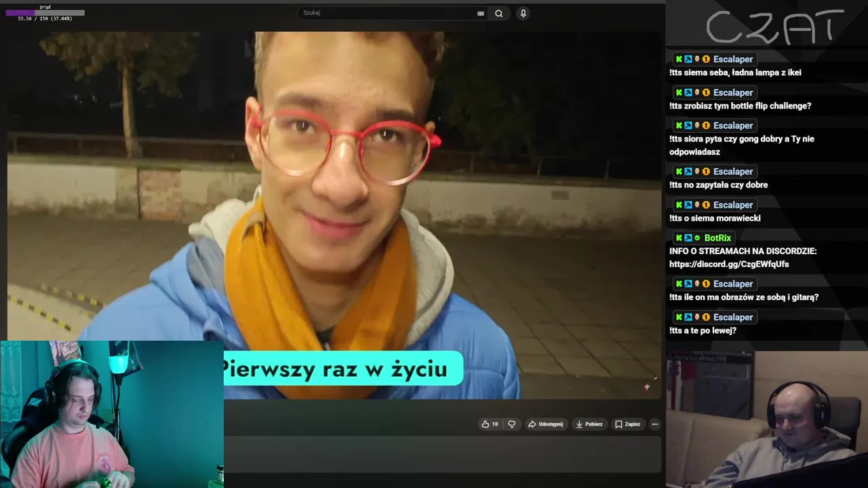Click the 'prąd' progress bar at top-left
This screenshot has height=488, width=868.
pos(45,12)
